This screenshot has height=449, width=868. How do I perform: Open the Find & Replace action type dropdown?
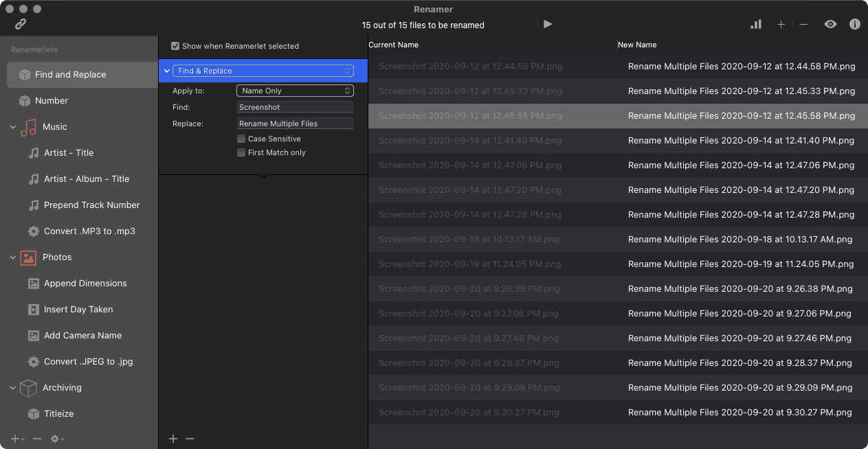click(x=263, y=71)
